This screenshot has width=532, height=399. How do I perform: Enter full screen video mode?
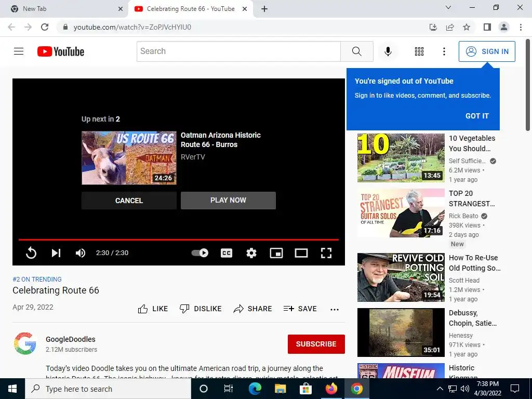click(326, 253)
